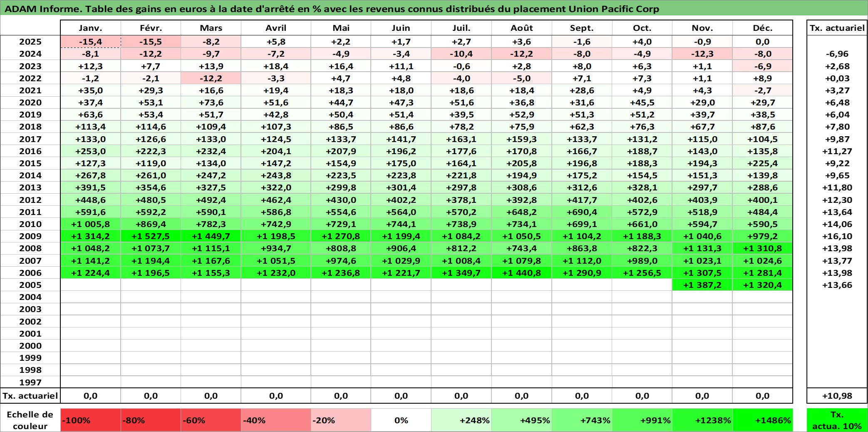Viewport: 868px width, 432px height.
Task: Click the +1 194,4 cell in the 2007 row
Action: coord(151,261)
